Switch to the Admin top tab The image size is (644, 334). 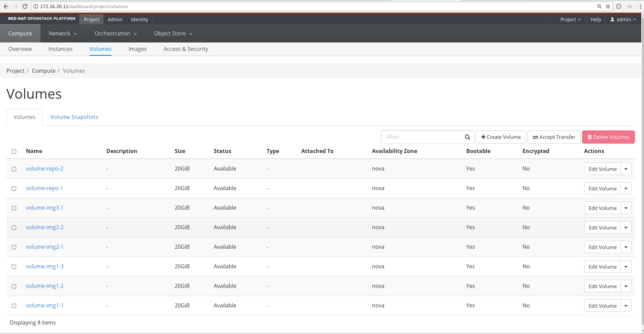[x=115, y=20]
